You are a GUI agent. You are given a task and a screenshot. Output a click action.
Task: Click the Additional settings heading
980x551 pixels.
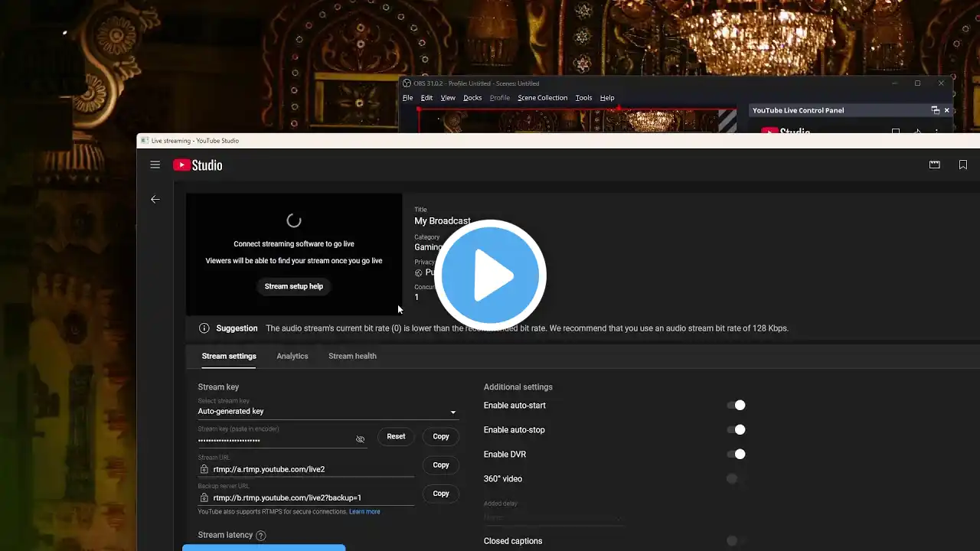518,387
